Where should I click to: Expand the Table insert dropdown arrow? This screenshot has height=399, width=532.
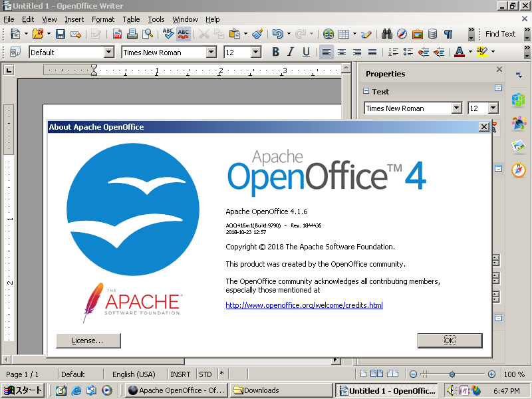point(354,34)
